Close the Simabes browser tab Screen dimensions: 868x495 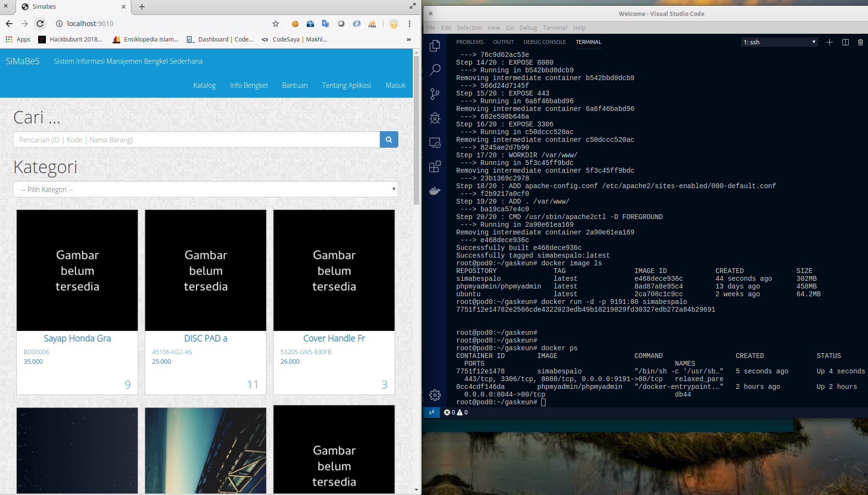(x=124, y=7)
